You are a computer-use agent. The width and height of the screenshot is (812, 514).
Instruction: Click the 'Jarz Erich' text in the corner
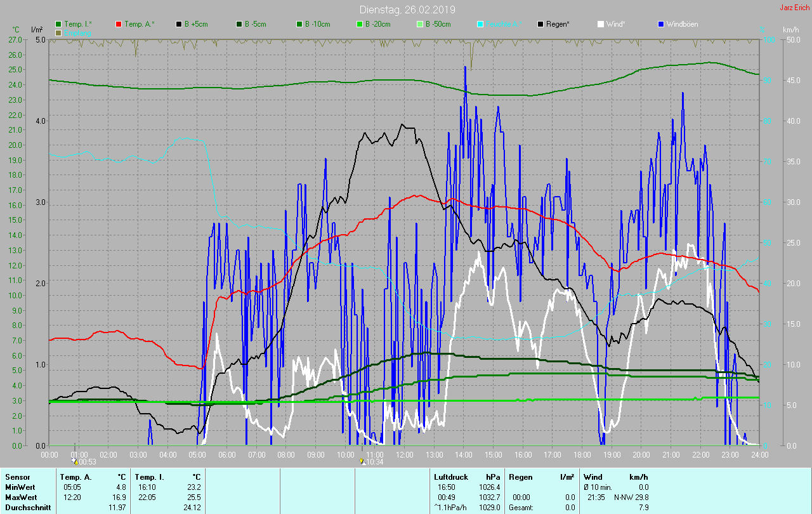(794, 8)
